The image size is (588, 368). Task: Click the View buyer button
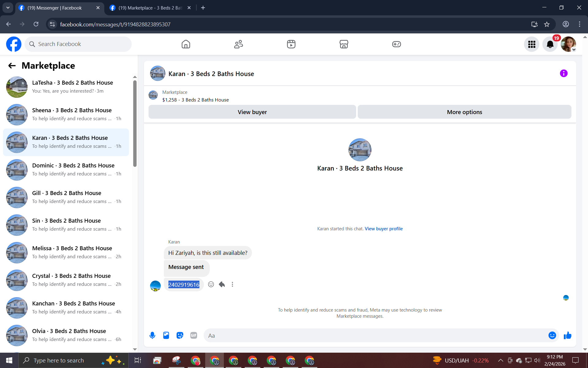click(252, 112)
